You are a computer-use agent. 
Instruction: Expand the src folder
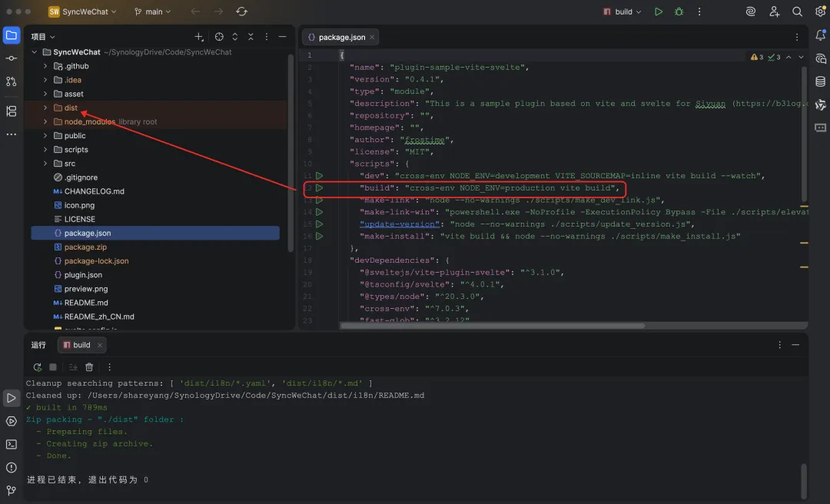pyautogui.click(x=45, y=164)
